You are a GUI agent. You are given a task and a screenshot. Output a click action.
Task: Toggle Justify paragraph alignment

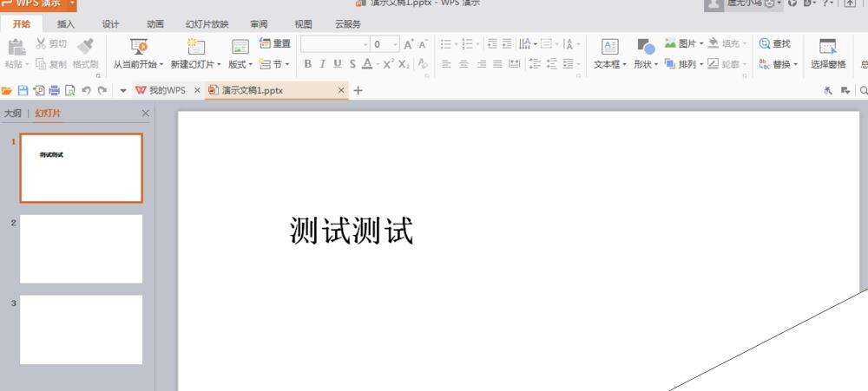point(497,64)
